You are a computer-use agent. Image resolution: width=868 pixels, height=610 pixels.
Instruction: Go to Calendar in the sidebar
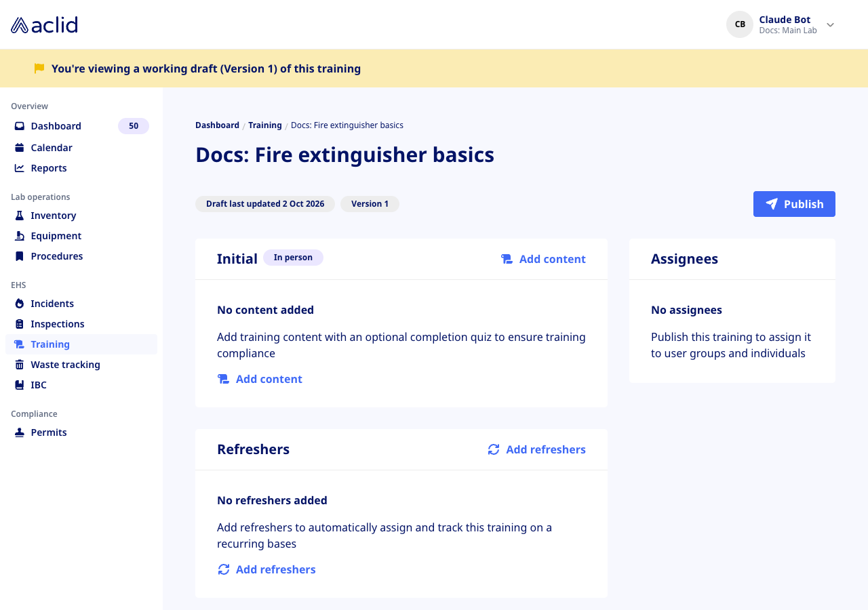(81, 148)
